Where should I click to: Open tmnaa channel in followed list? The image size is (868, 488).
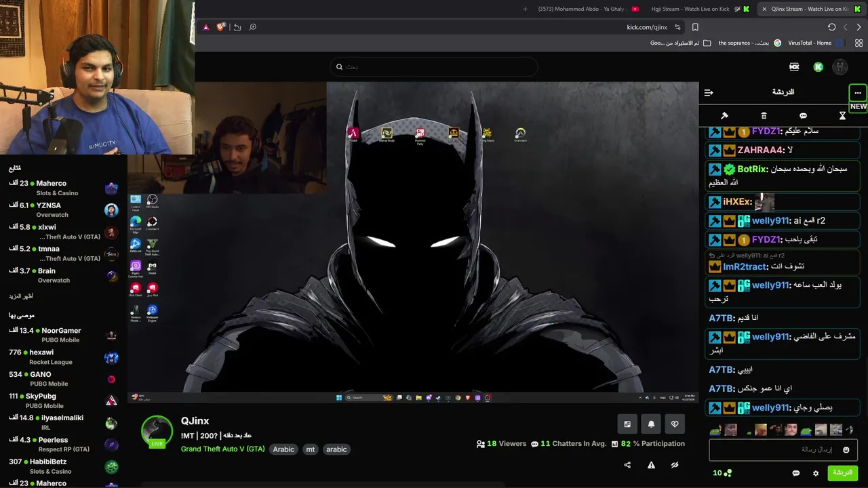click(64, 253)
